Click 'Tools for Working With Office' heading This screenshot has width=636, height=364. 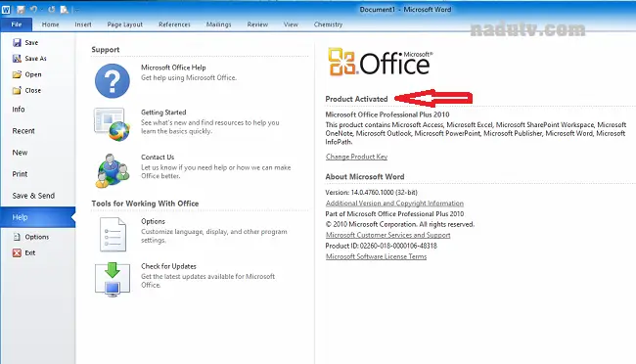click(x=145, y=204)
